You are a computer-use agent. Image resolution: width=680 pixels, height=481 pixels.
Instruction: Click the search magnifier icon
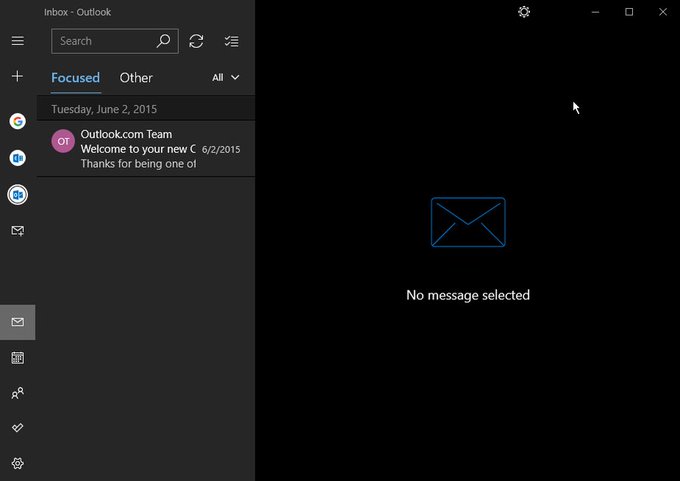coord(163,41)
